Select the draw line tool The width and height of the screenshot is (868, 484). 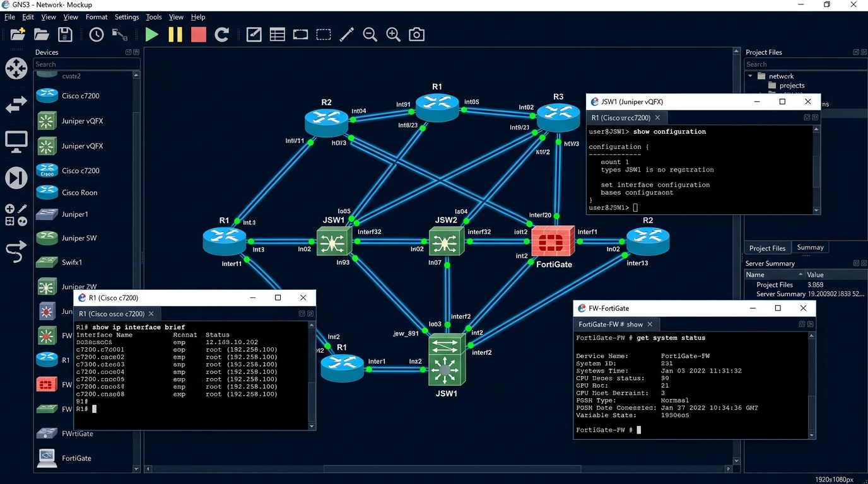pyautogui.click(x=346, y=34)
